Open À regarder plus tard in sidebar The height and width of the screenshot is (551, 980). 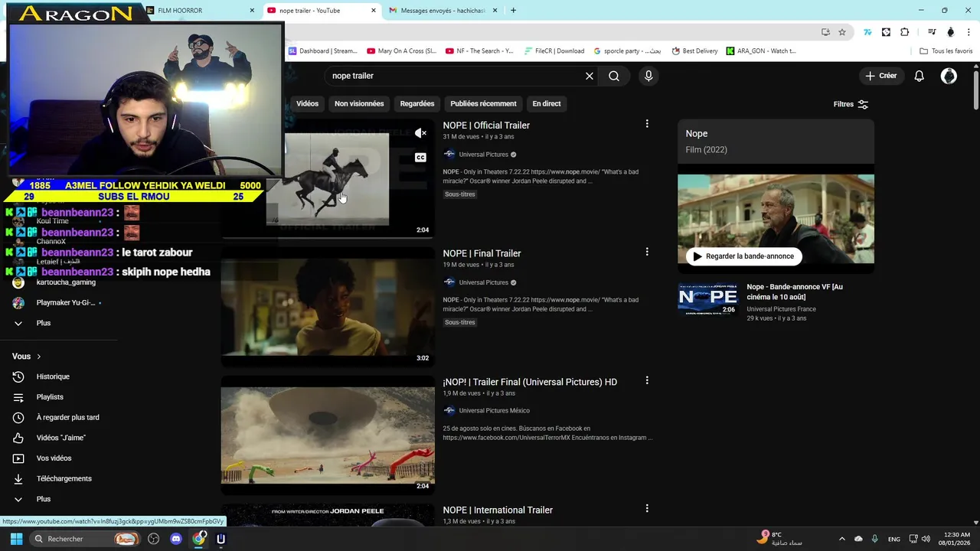pos(67,417)
